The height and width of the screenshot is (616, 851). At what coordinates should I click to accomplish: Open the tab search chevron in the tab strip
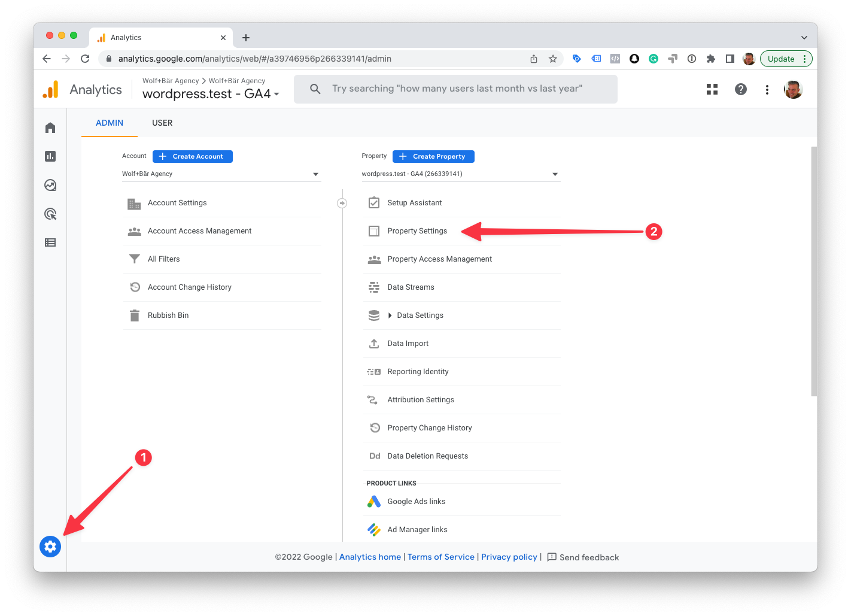[804, 38]
